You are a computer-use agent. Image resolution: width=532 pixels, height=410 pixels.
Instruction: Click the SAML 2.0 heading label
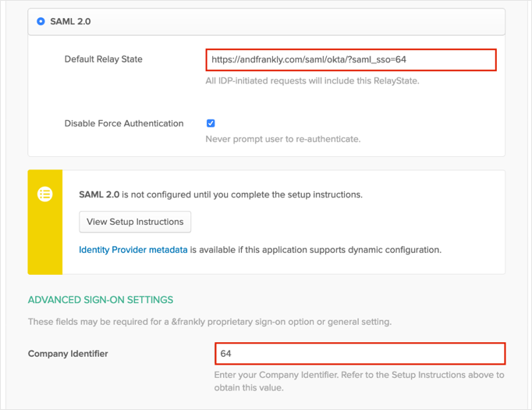point(70,21)
